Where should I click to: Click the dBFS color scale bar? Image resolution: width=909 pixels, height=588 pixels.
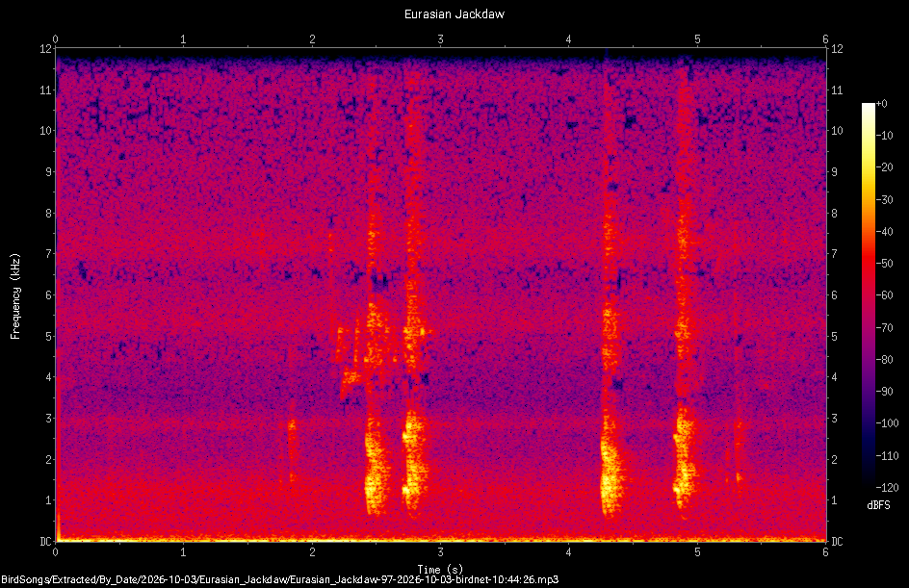coord(868,295)
